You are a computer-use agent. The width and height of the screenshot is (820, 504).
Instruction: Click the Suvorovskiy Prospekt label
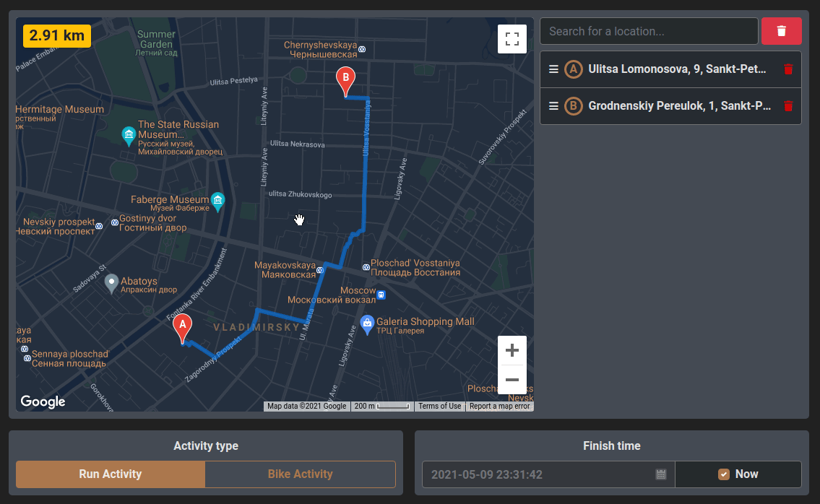tap(503, 137)
